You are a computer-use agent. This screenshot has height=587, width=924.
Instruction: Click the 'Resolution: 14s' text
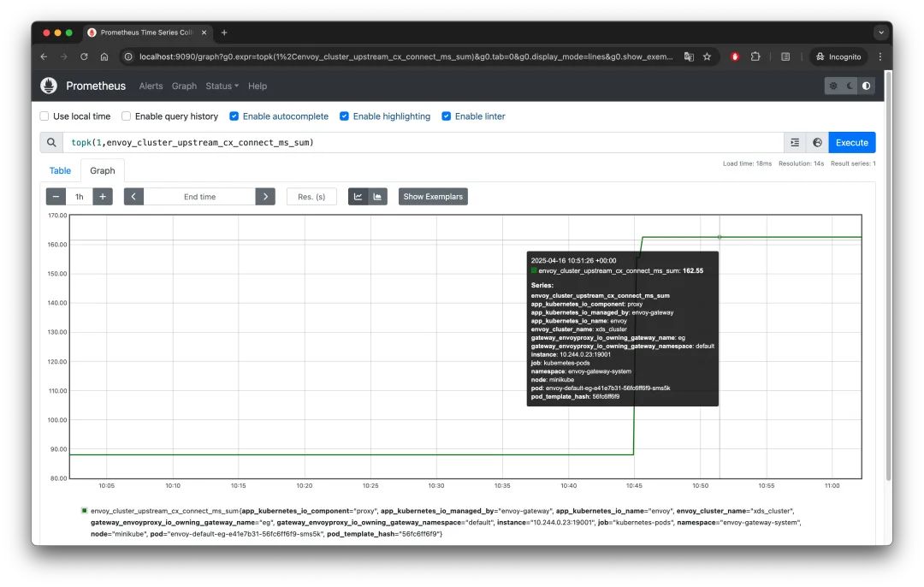802,163
